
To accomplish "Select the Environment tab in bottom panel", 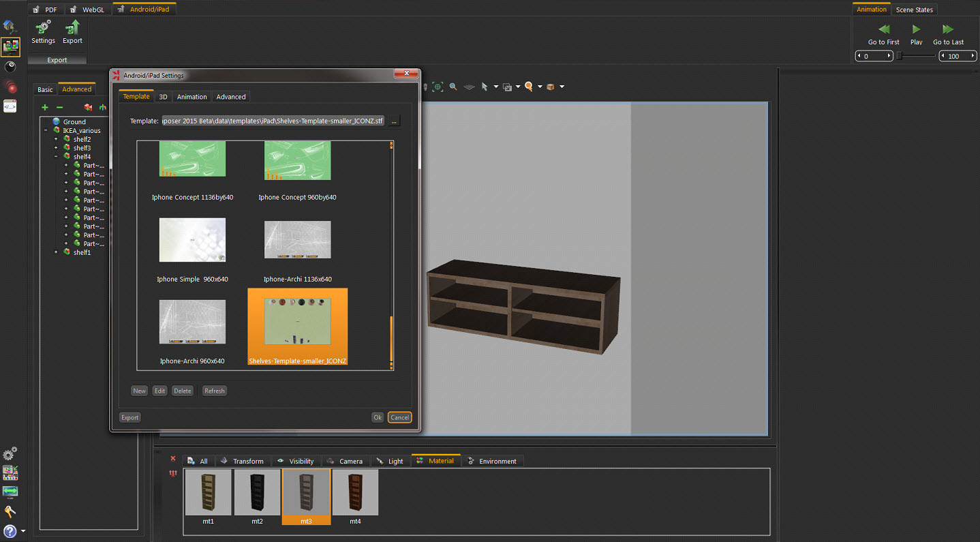I will (492, 462).
